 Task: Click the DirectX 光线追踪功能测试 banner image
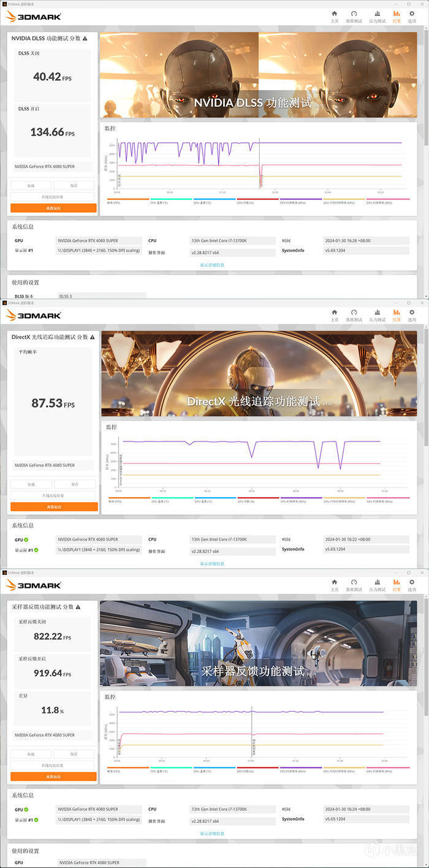(259, 374)
